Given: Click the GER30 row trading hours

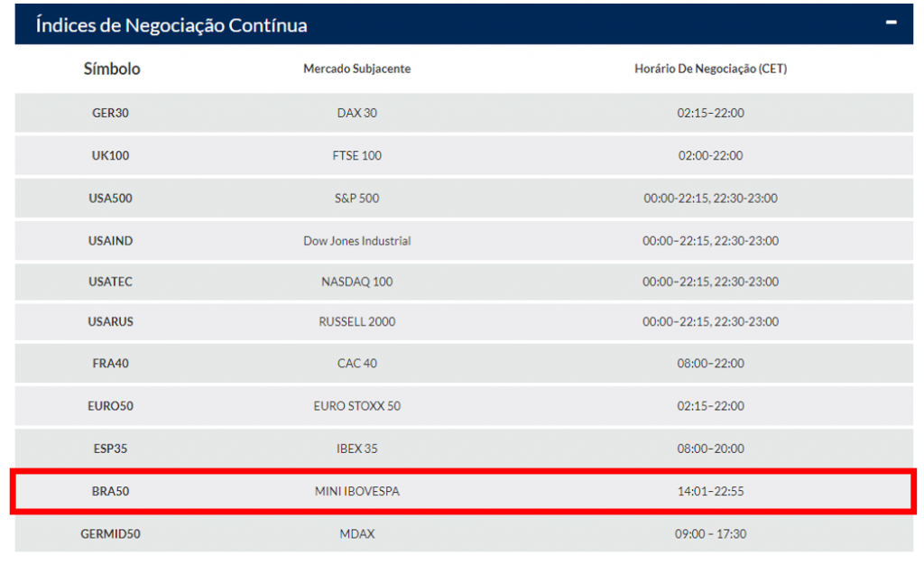Looking at the screenshot, I should (711, 113).
